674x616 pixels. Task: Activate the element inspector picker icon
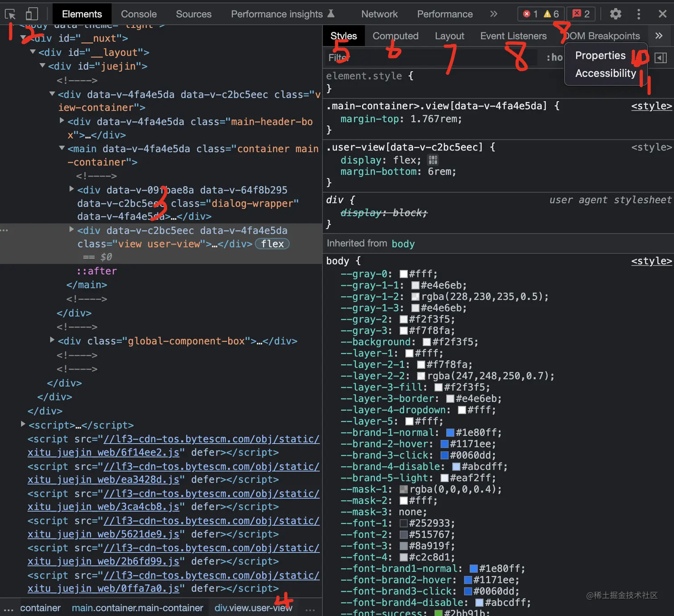click(10, 14)
